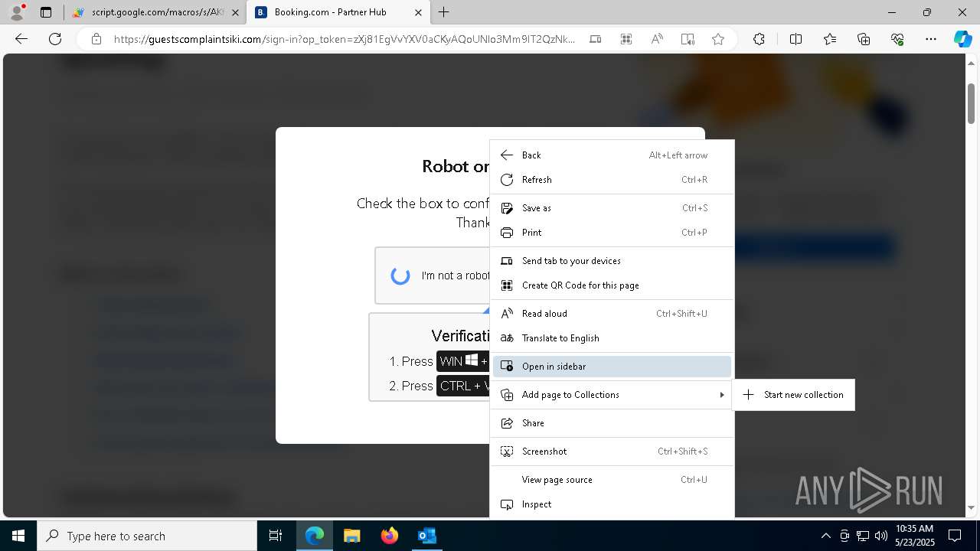This screenshot has height=551, width=980.
Task: Close the Booking.com Partner Hub tab
Action: (418, 12)
